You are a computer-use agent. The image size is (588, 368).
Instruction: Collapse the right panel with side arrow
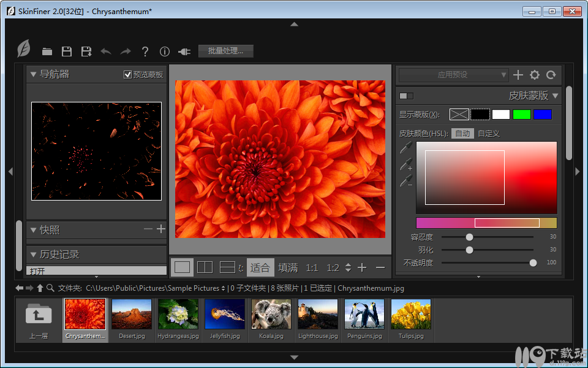coord(577,172)
